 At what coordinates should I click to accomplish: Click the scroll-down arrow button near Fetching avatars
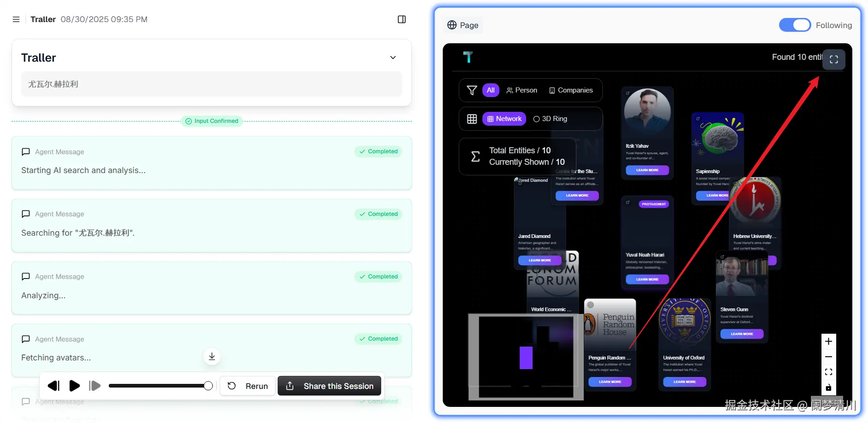pos(212,356)
